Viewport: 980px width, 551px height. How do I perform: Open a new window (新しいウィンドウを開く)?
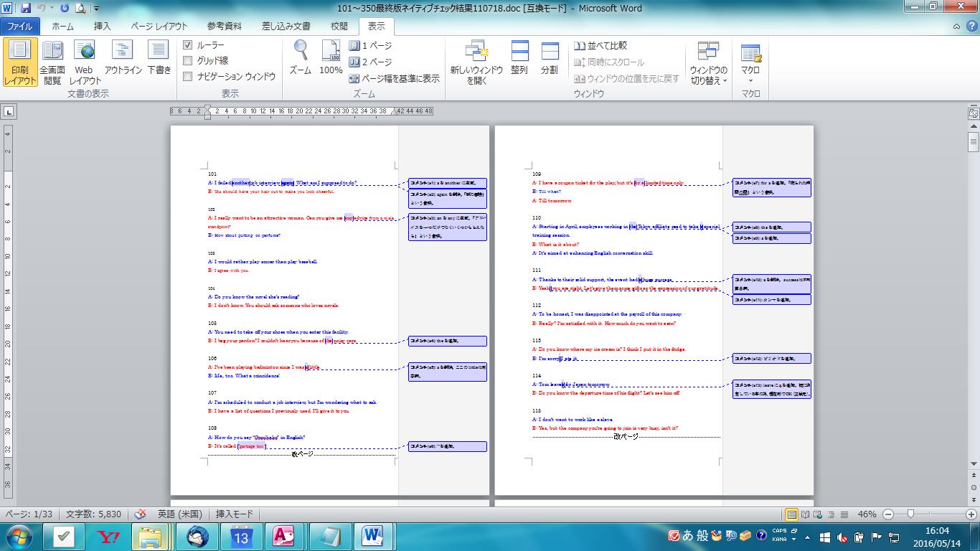(476, 63)
